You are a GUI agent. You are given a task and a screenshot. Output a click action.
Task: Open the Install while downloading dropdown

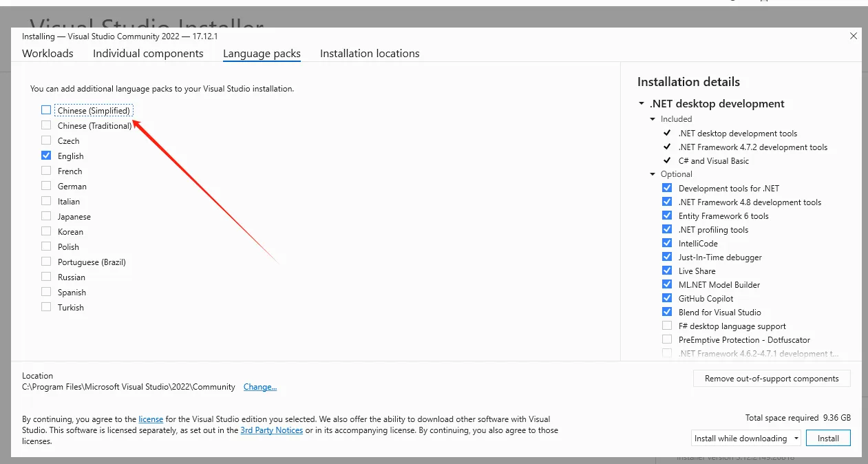pos(746,439)
